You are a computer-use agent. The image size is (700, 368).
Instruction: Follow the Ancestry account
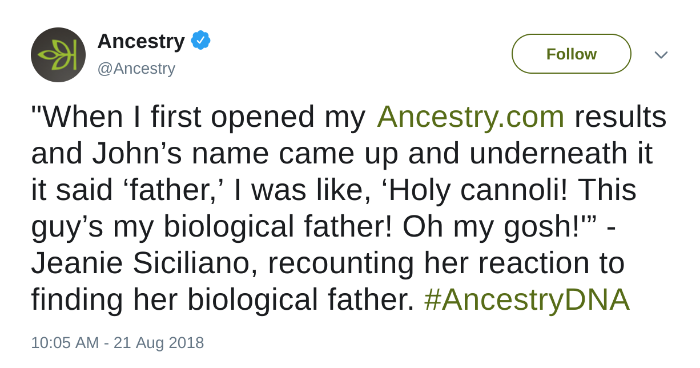click(x=571, y=54)
